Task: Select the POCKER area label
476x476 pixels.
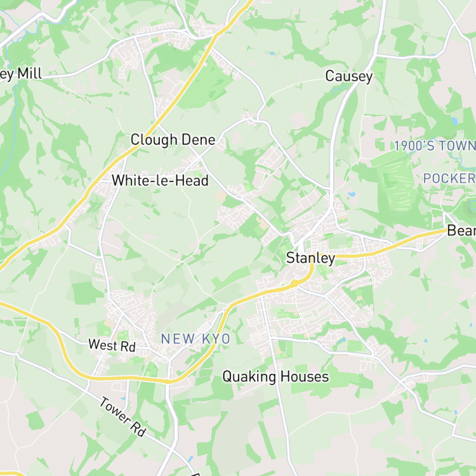Action: pyautogui.click(x=449, y=178)
